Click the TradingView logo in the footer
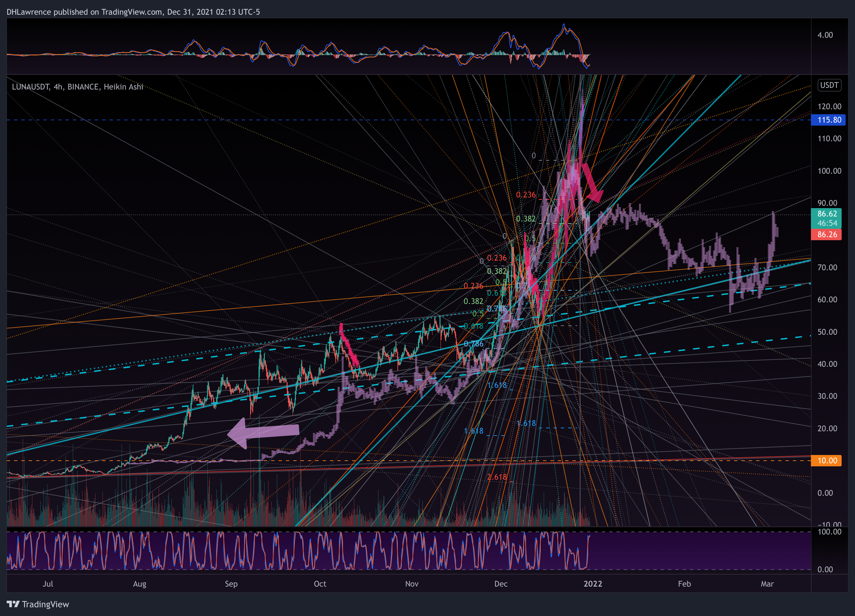Screen dimensions: 855x616 pyautogui.click(x=38, y=604)
